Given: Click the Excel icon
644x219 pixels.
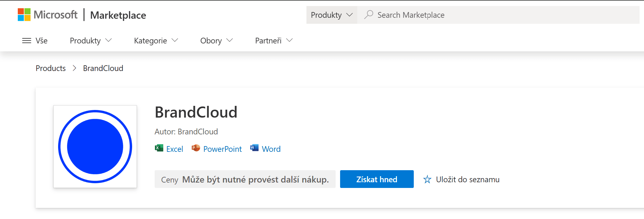Looking at the screenshot, I should tap(159, 148).
